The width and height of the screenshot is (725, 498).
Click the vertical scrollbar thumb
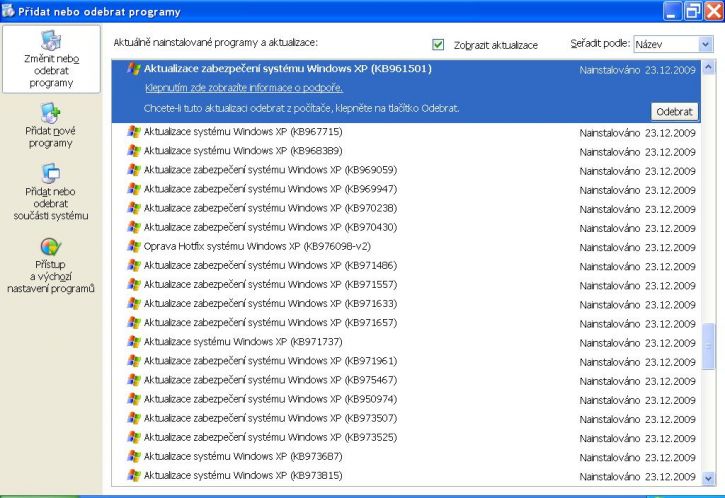[x=708, y=346]
